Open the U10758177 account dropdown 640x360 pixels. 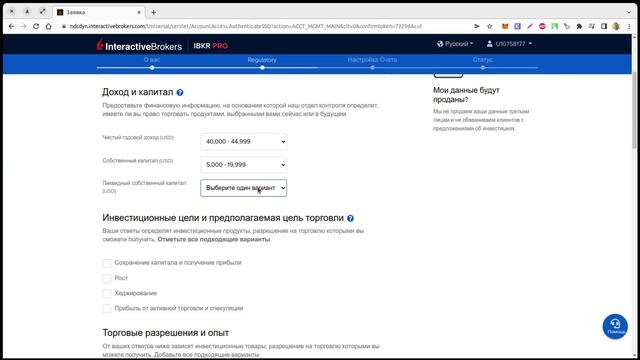[509, 44]
